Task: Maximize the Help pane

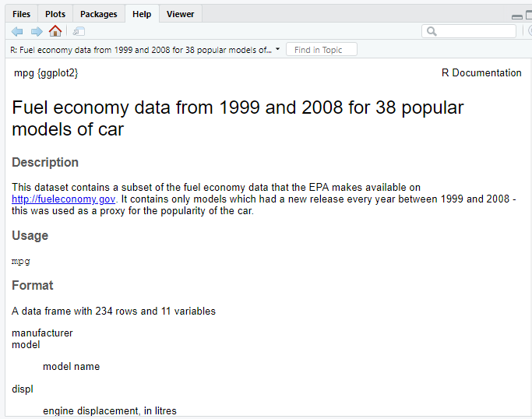Action: click(x=529, y=16)
